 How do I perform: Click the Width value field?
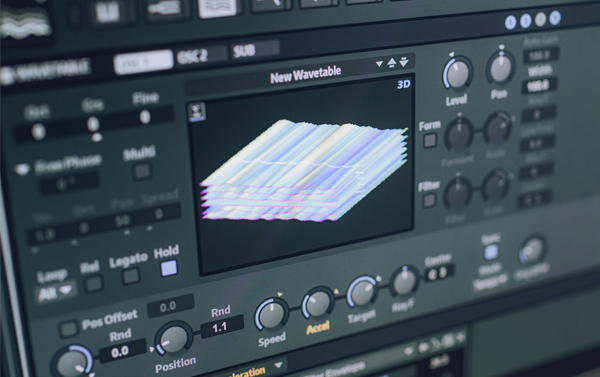[539, 86]
